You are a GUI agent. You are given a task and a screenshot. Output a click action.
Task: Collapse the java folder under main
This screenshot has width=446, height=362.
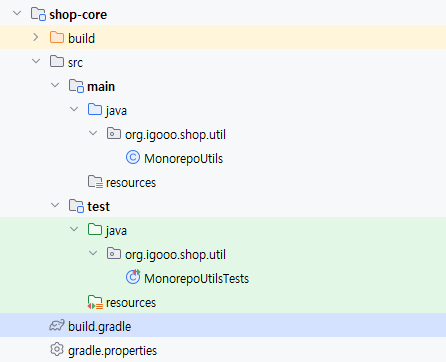coord(74,109)
